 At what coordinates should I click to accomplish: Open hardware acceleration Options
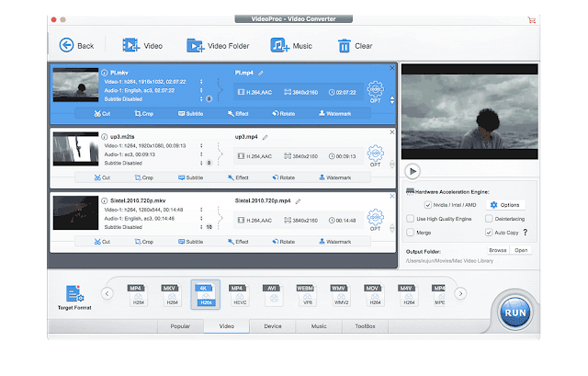click(505, 205)
